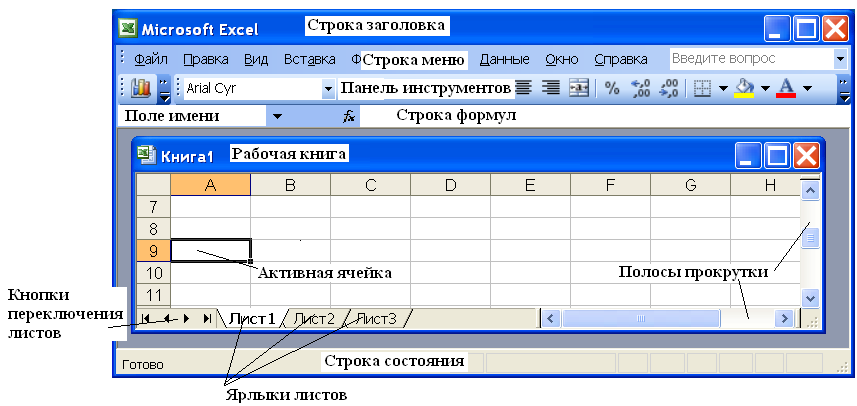Select row 7 header
The image size is (857, 406).
click(153, 207)
